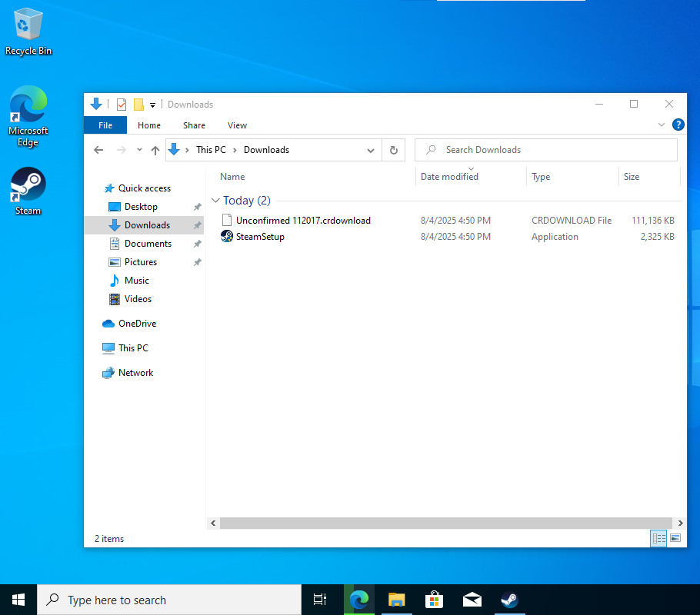Click the taskbar search box
The width and height of the screenshot is (700, 615).
click(x=169, y=600)
